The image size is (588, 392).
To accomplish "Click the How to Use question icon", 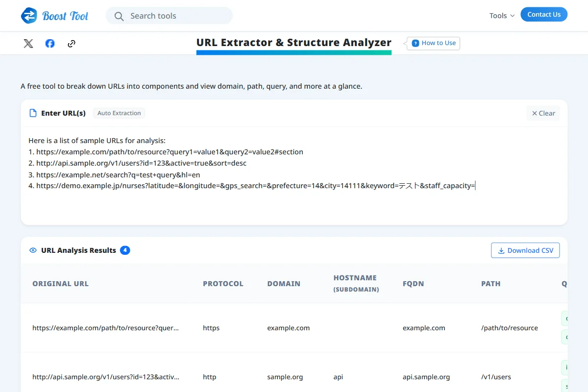I will tap(416, 43).
